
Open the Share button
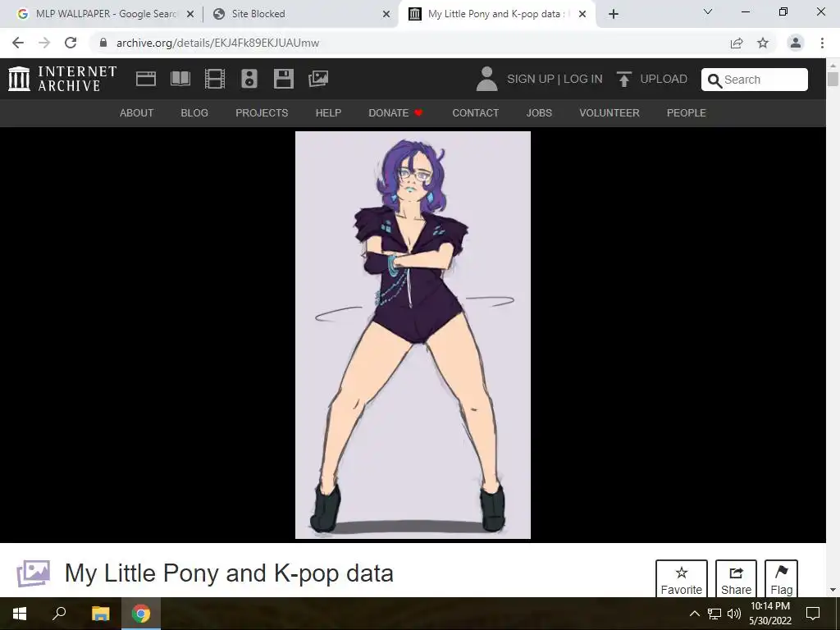point(736,578)
